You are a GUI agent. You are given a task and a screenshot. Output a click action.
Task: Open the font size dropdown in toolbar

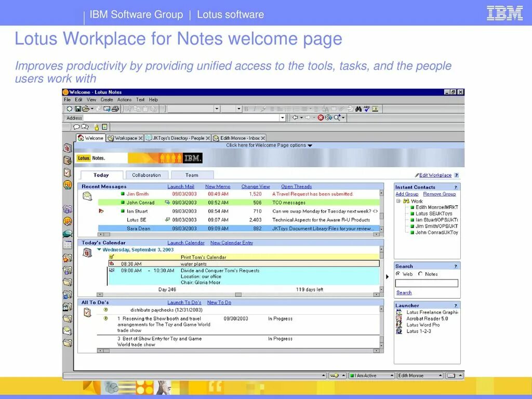click(x=239, y=109)
